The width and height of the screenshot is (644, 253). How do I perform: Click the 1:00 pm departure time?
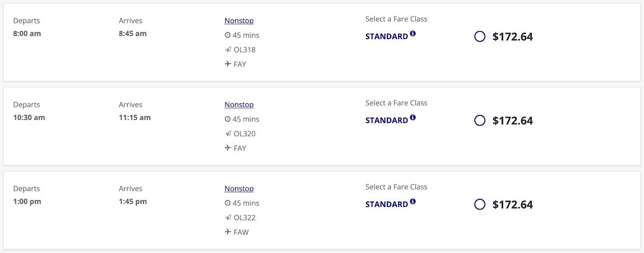pos(27,201)
